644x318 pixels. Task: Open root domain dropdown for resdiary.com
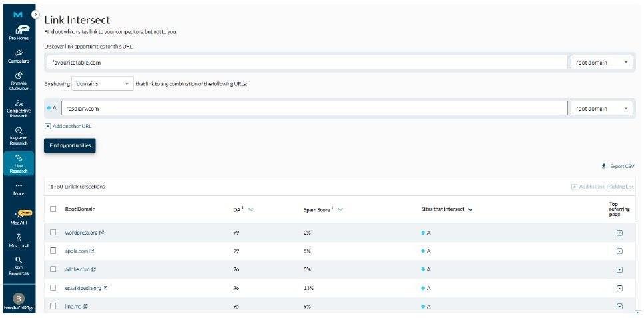click(x=601, y=109)
